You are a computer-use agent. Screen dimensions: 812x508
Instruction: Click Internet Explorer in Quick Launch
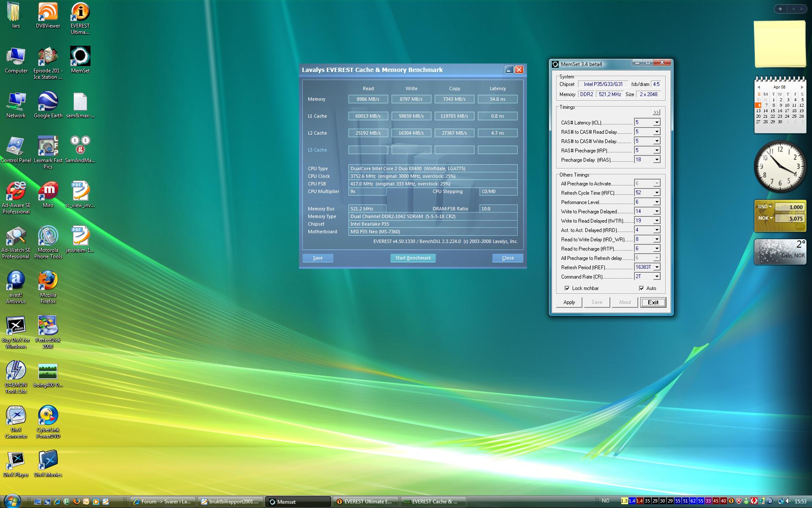pos(57,502)
